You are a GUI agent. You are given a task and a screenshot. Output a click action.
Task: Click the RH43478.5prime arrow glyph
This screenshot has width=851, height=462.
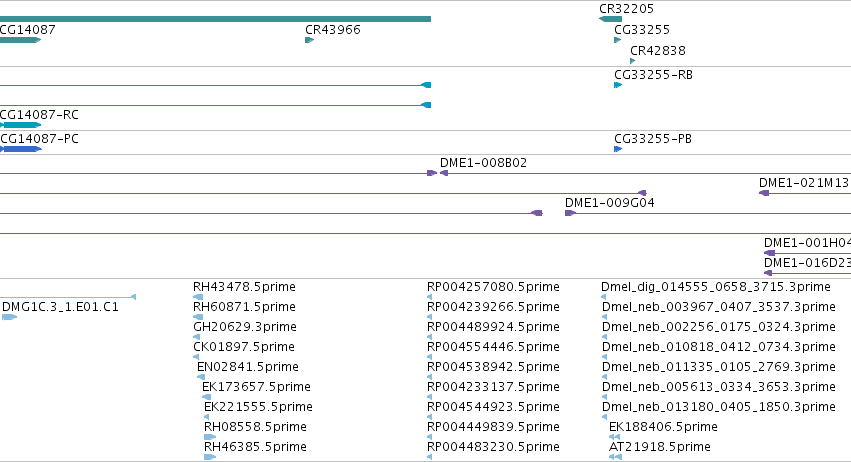tap(198, 297)
